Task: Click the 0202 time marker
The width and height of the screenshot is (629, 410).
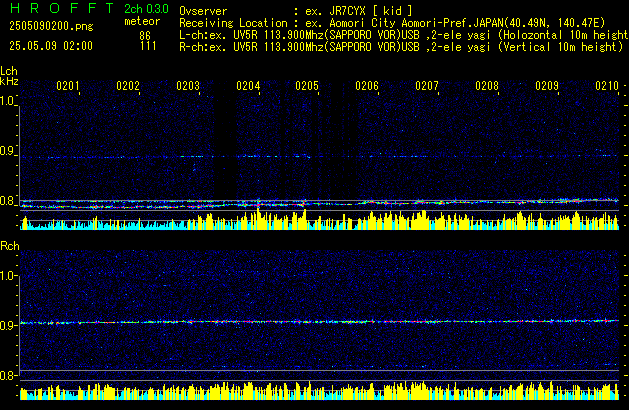Action: [128, 86]
